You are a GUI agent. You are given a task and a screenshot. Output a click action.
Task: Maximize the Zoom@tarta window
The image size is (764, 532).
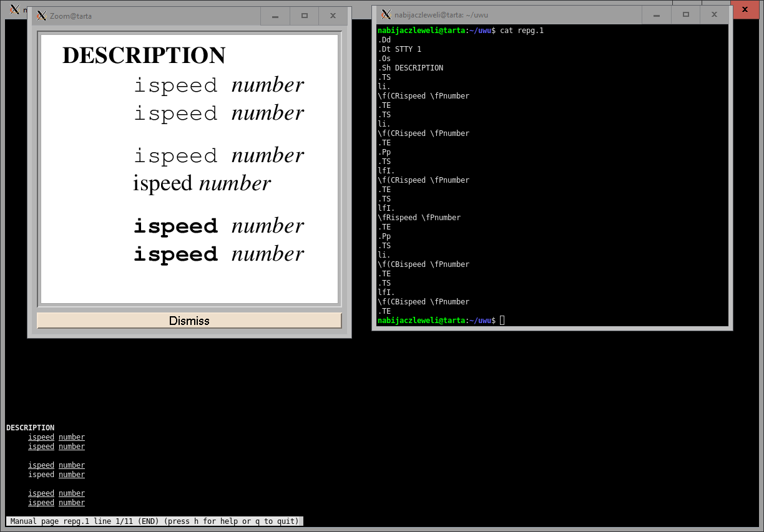pos(305,16)
